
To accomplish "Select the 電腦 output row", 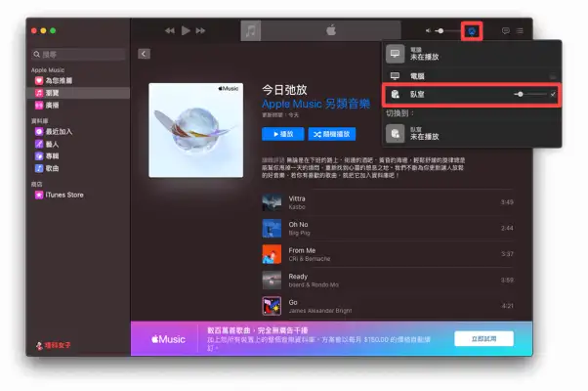I will click(472, 76).
